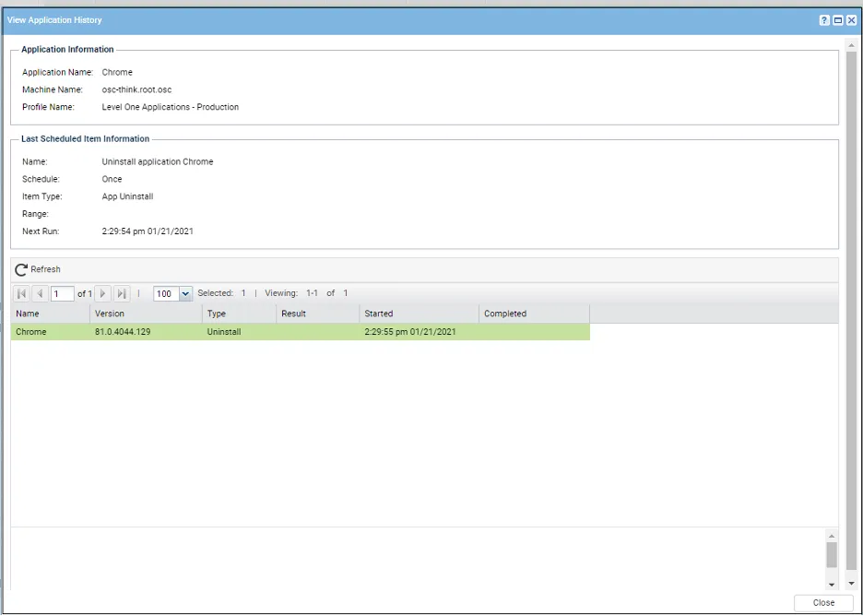Jump to the last page of results

click(x=121, y=293)
